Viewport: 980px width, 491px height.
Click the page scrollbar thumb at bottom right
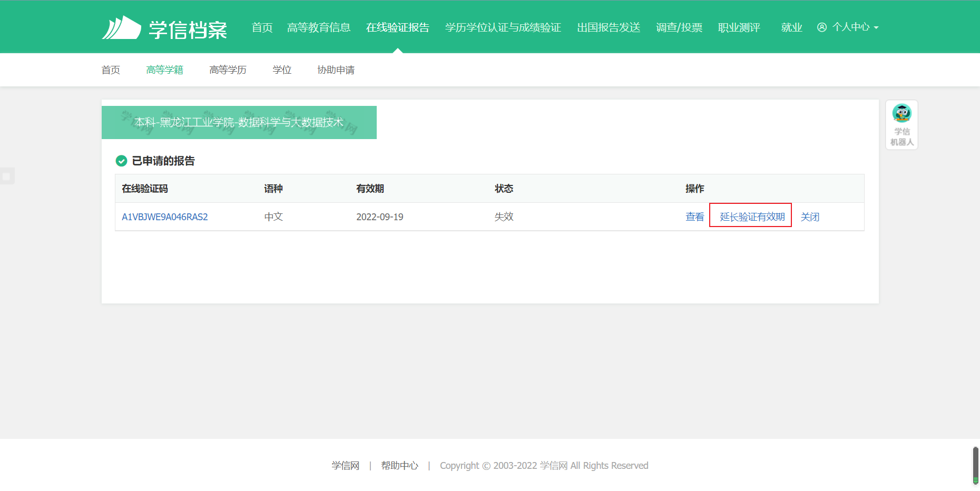pyautogui.click(x=975, y=466)
